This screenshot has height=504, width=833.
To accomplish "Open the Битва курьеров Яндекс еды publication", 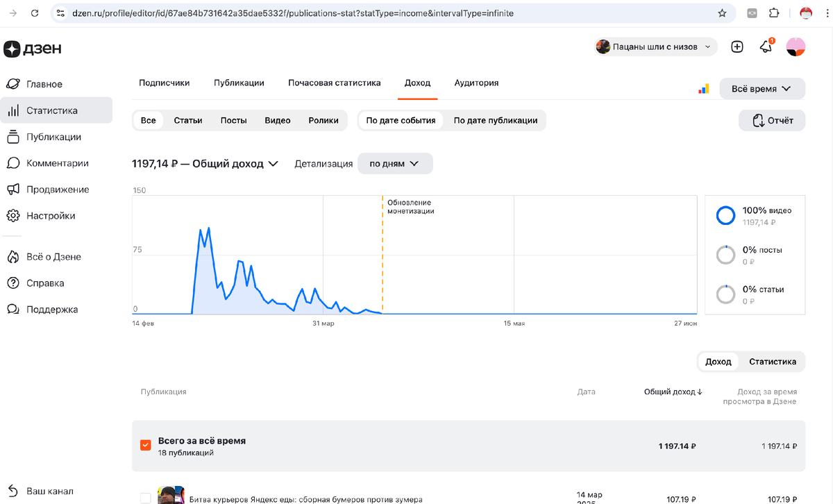I will 305,499.
